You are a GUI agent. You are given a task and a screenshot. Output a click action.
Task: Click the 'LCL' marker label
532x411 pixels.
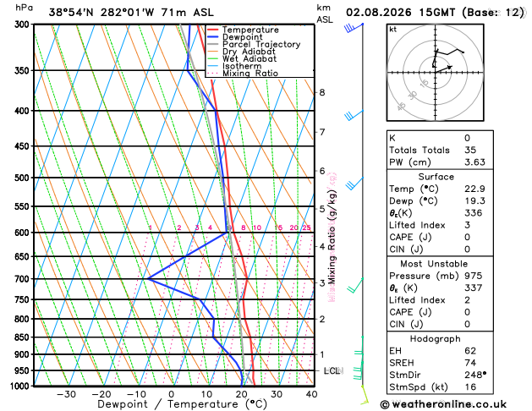coord(333,370)
